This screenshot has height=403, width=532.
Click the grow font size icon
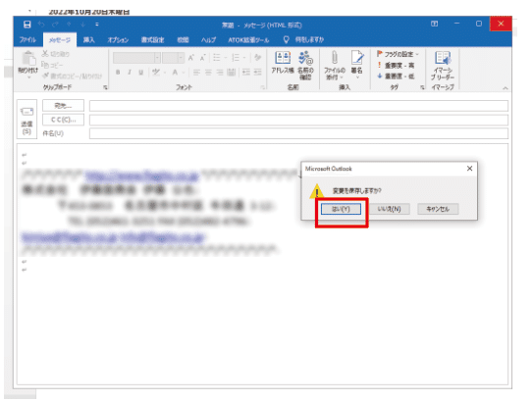tap(191, 58)
